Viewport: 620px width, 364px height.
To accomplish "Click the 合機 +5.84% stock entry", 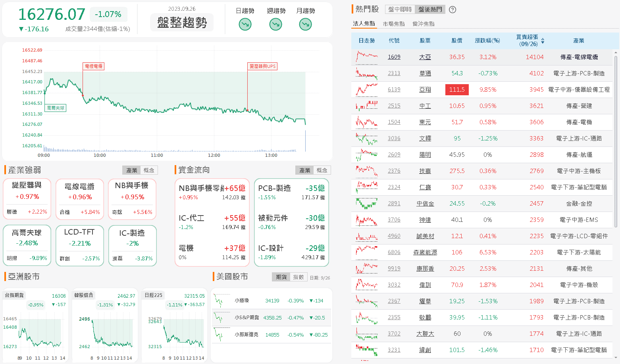I will (x=80, y=212).
